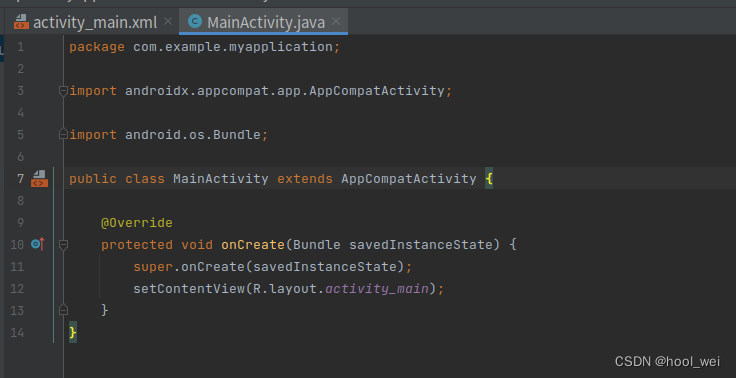The width and height of the screenshot is (736, 378).
Task: Click androidx.appcompat.app.AppCompatActivity import text
Action: 284,91
